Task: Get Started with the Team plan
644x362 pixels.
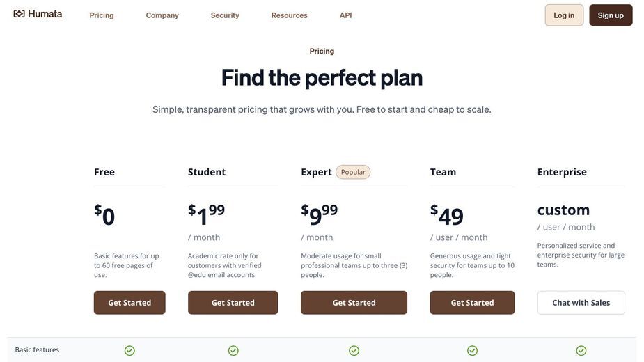Action: (x=472, y=303)
